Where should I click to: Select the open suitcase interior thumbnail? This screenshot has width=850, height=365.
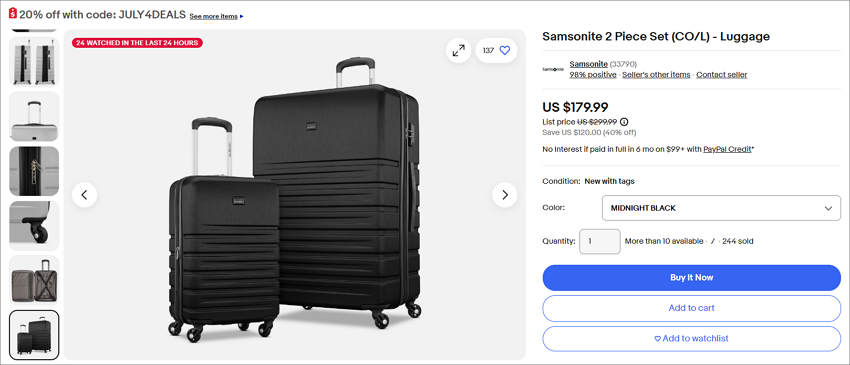pyautogui.click(x=34, y=280)
